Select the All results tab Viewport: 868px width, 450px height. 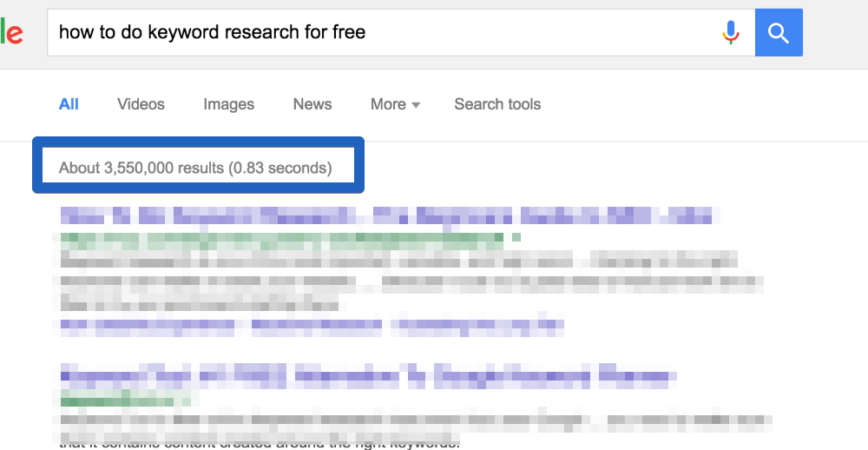[x=69, y=104]
